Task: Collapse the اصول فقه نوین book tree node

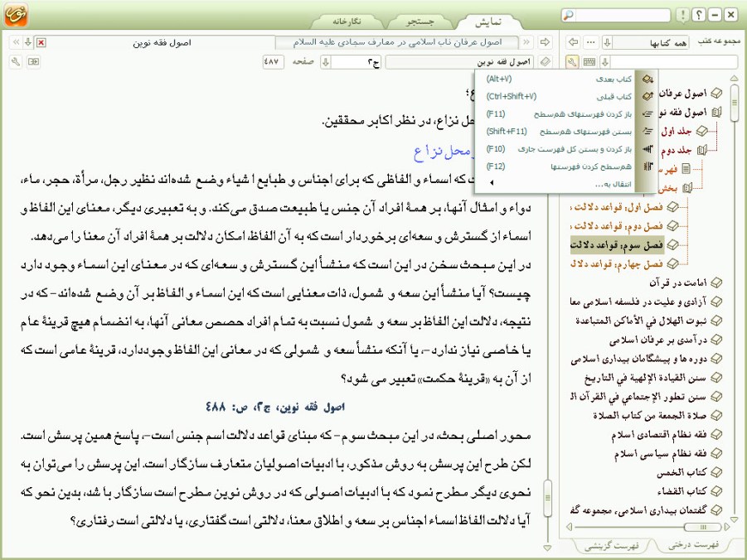Action: point(716,113)
